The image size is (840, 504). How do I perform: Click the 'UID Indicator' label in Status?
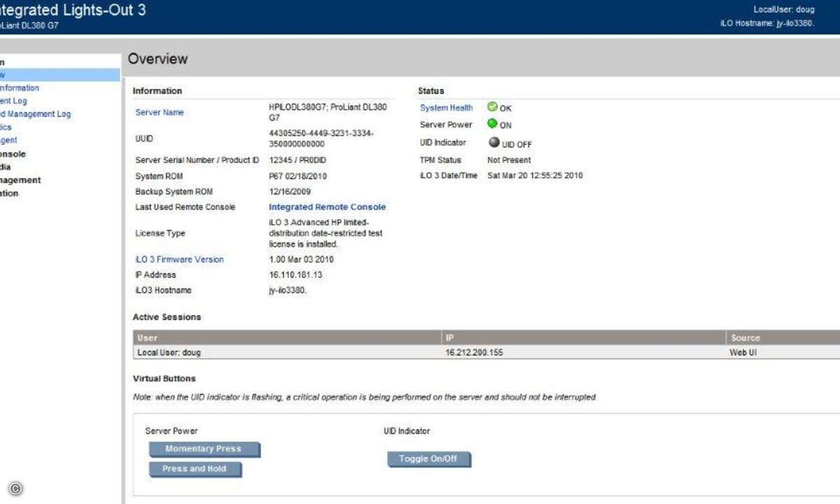click(442, 142)
